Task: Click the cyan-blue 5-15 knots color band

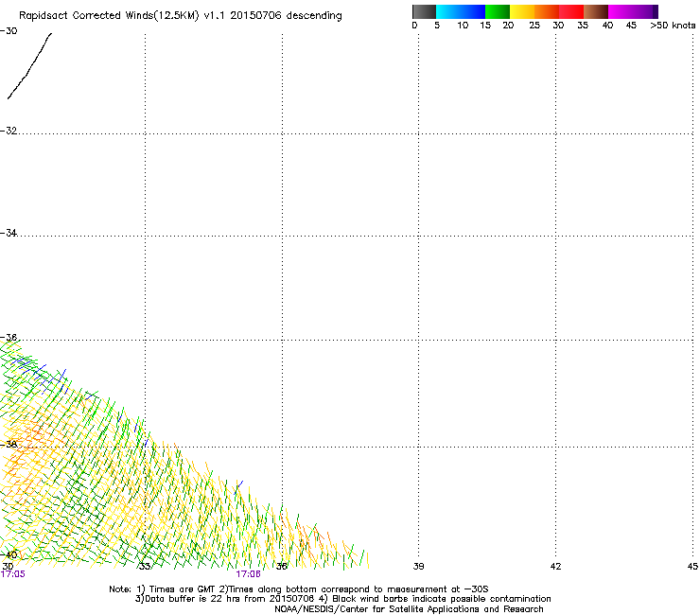Action: tap(461, 11)
